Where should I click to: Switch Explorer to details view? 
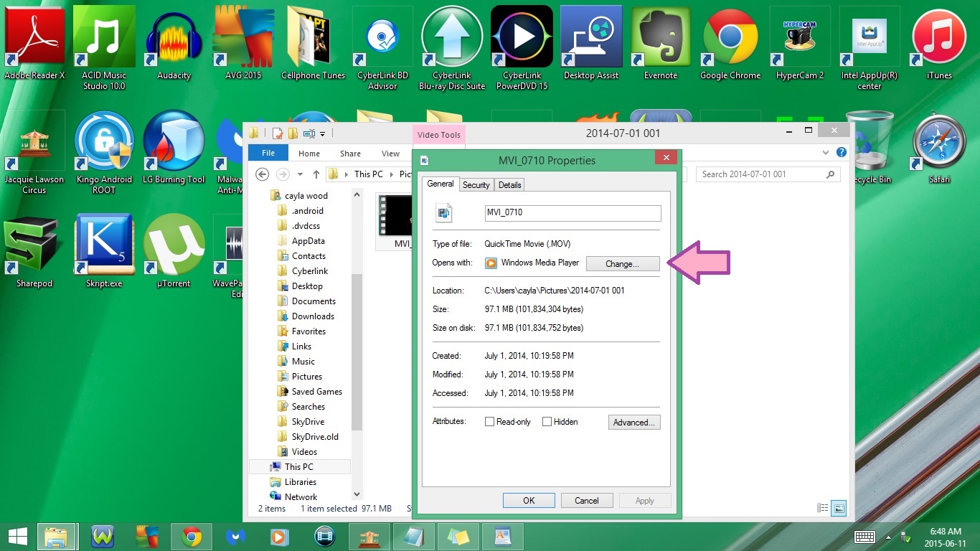pyautogui.click(x=823, y=508)
